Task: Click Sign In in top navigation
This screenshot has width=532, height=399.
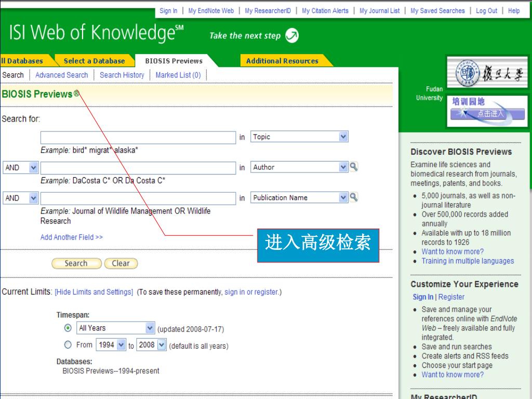Action: [x=168, y=11]
